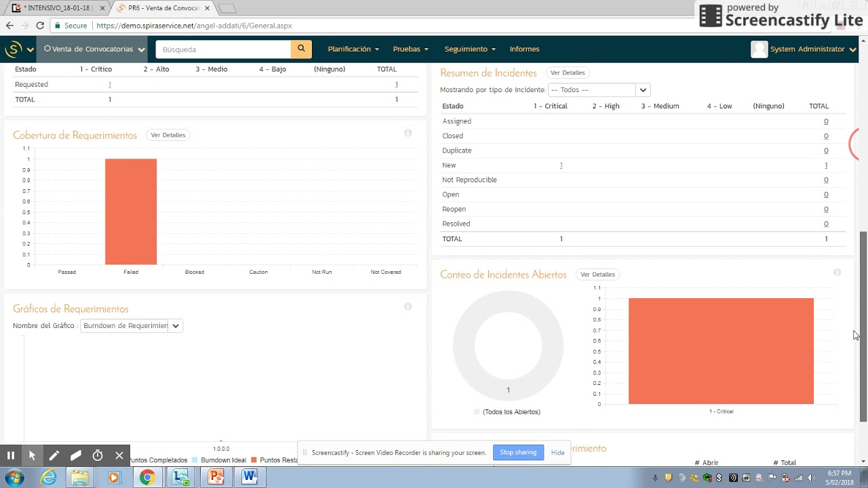The height and width of the screenshot is (488, 868).
Task: Click the Stop sharing button
Action: 518,452
